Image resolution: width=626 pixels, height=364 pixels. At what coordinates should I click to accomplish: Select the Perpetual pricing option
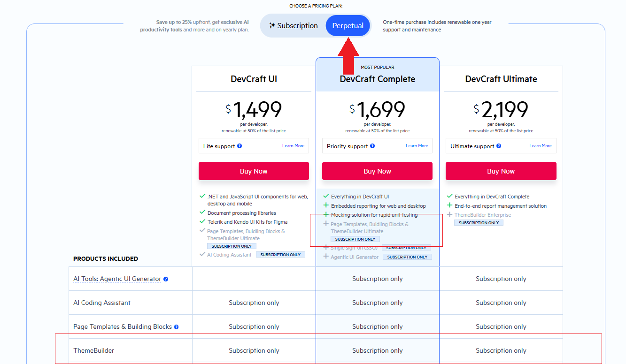(348, 26)
